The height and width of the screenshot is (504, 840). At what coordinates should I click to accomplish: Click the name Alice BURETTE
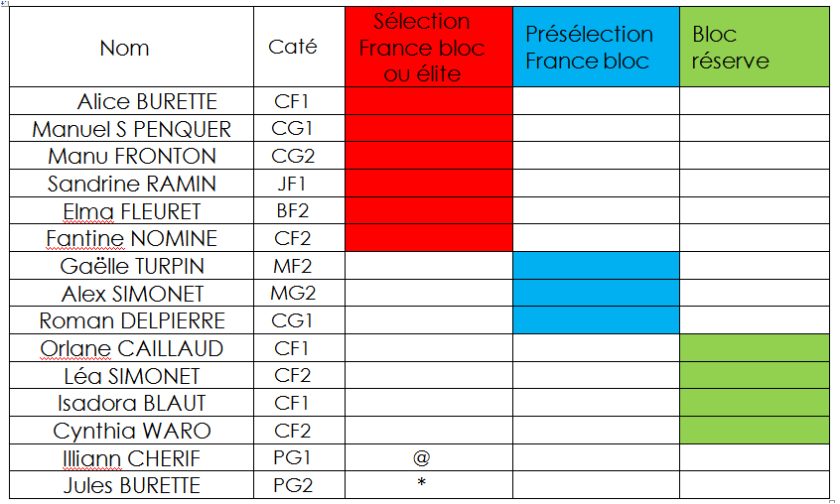click(x=147, y=102)
